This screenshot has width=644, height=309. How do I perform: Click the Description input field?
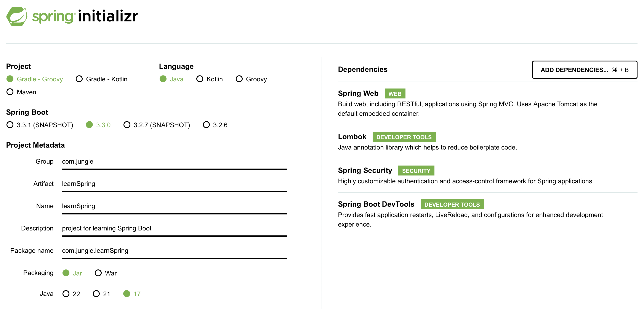pos(174,229)
